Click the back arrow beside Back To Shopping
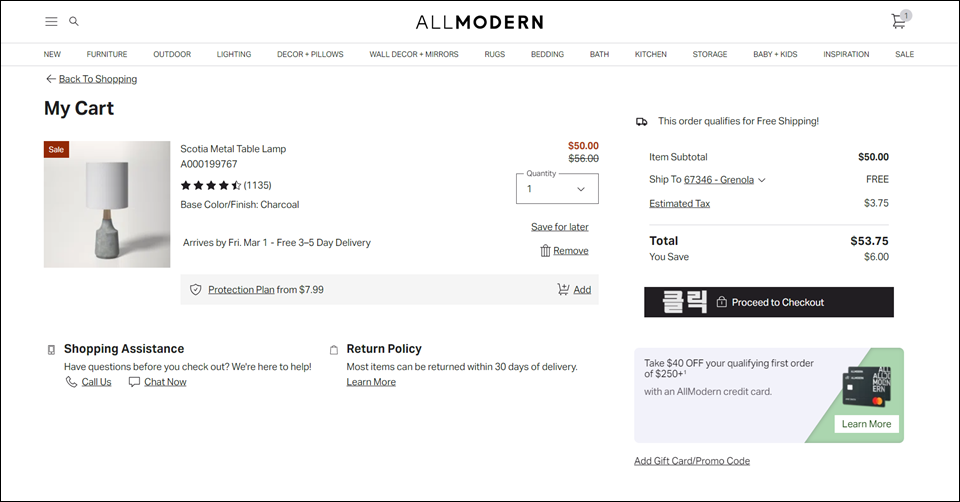960x502 pixels. pos(51,79)
